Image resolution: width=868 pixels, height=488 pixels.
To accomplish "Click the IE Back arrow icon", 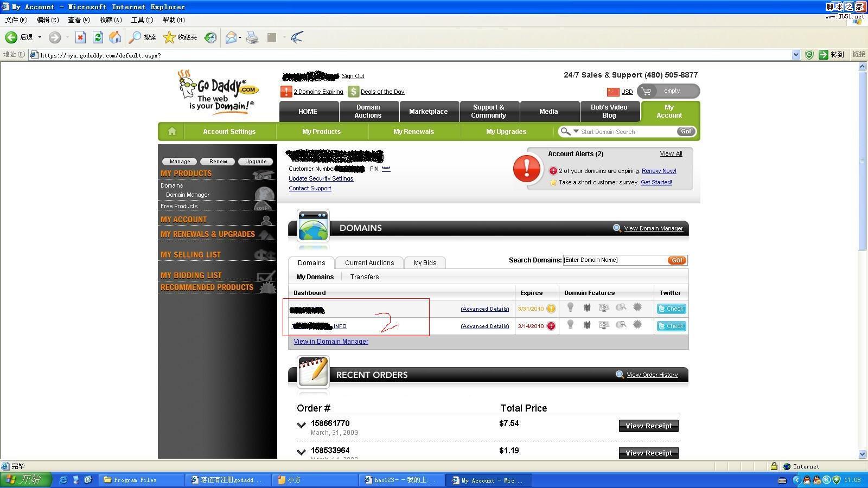I will click(11, 37).
